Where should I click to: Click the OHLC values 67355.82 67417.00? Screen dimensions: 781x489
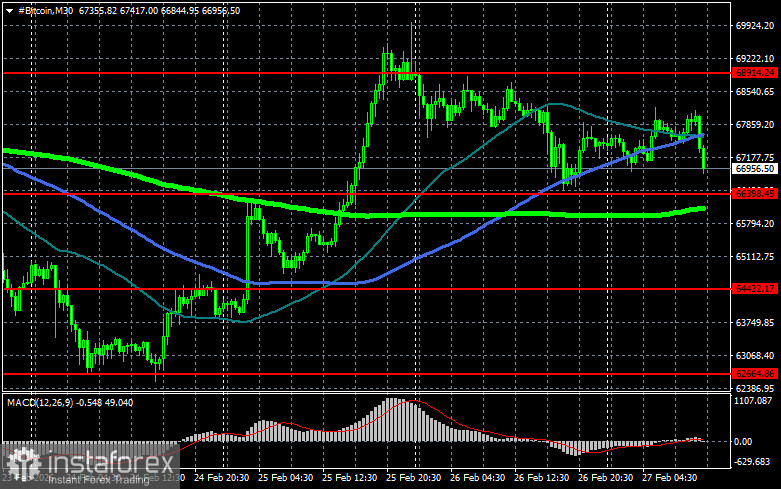[118, 10]
